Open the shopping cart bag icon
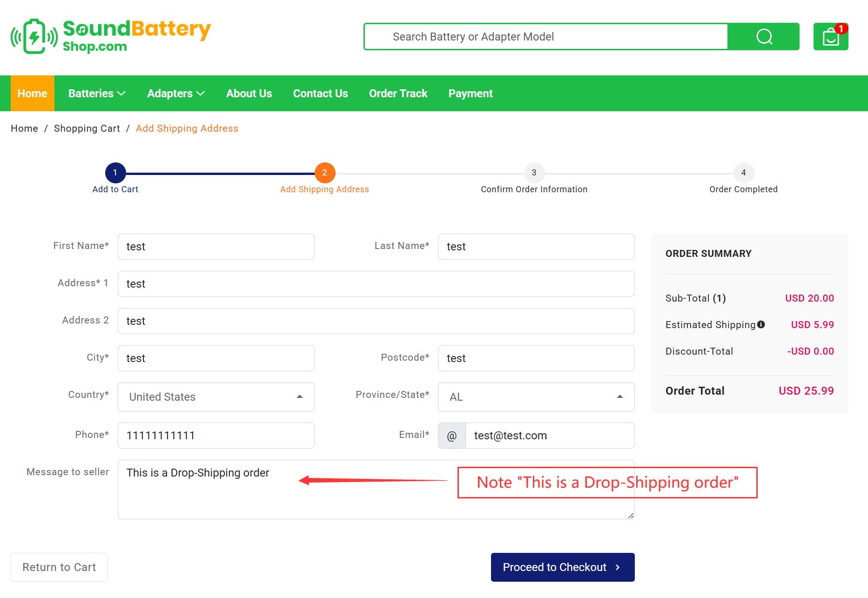Viewport: 868px width, 598px height. pos(831,37)
